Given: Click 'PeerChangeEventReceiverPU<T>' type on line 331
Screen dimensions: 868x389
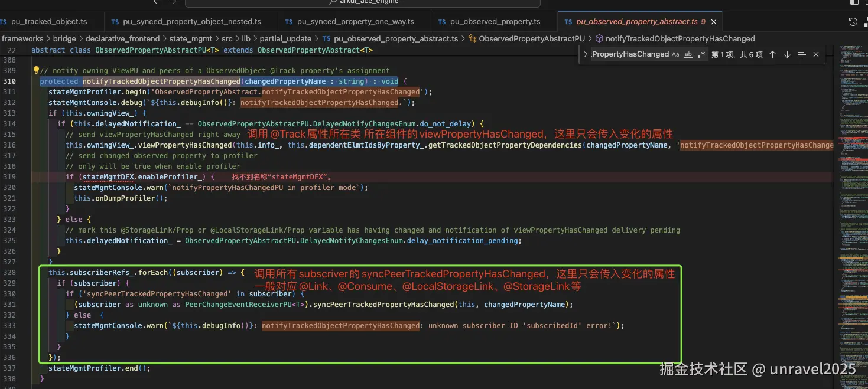Looking at the screenshot, I should 245,304.
